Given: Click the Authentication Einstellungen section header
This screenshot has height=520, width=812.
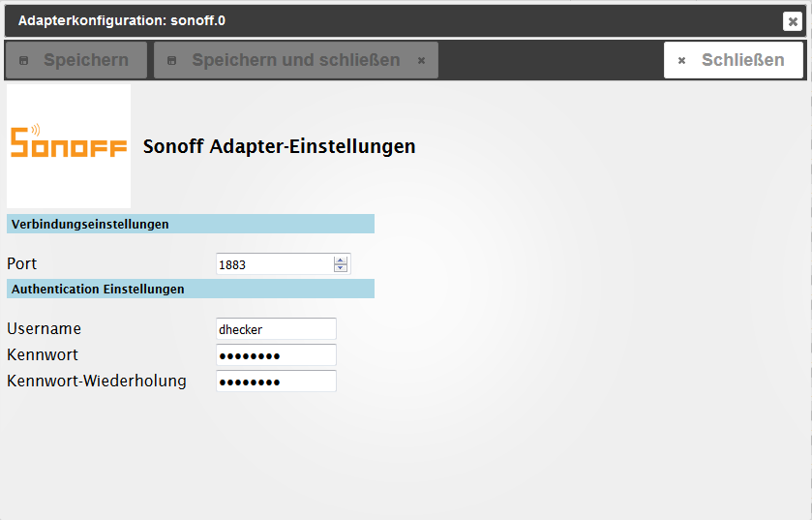Looking at the screenshot, I should pos(191,289).
